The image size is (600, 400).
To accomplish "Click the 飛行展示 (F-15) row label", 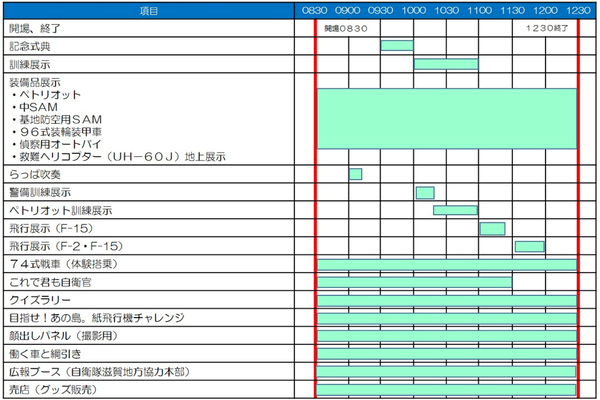I will 51,228.
